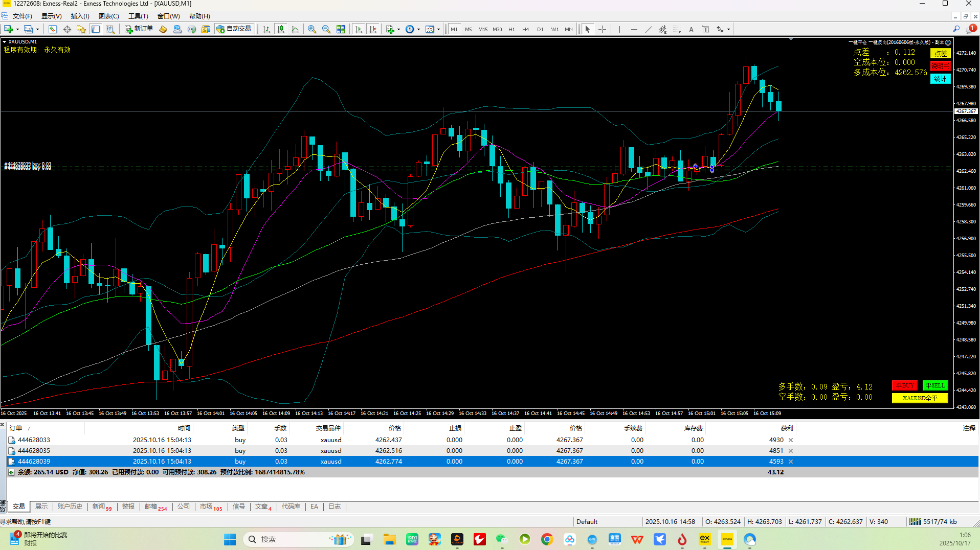Select the M5 timeframe
This screenshot has width=980, height=550.
(x=469, y=29)
